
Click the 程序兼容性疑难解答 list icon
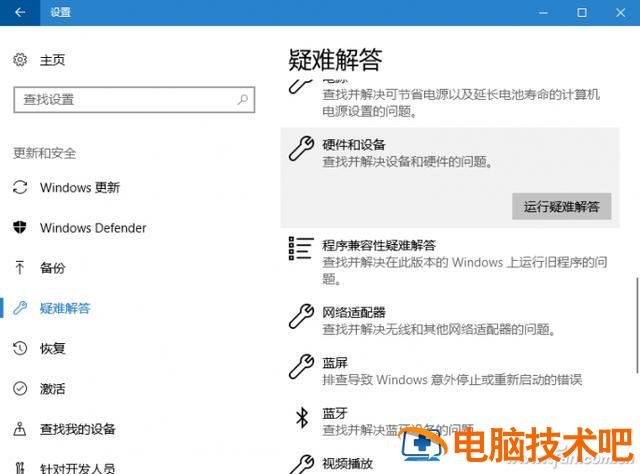pos(301,248)
